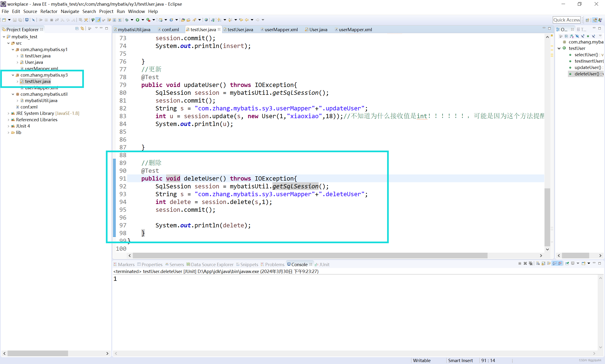Collapse package com.zhang.mybatis.util
This screenshot has width=605, height=364.
click(x=13, y=94)
